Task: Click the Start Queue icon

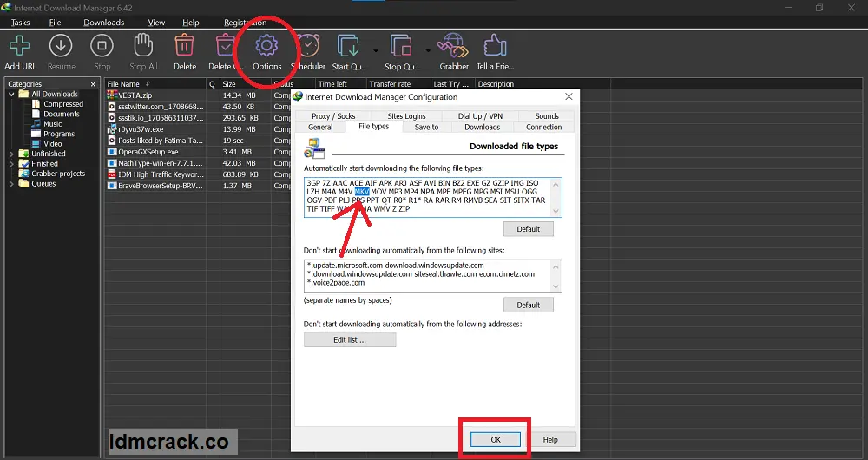Action: pos(349,46)
